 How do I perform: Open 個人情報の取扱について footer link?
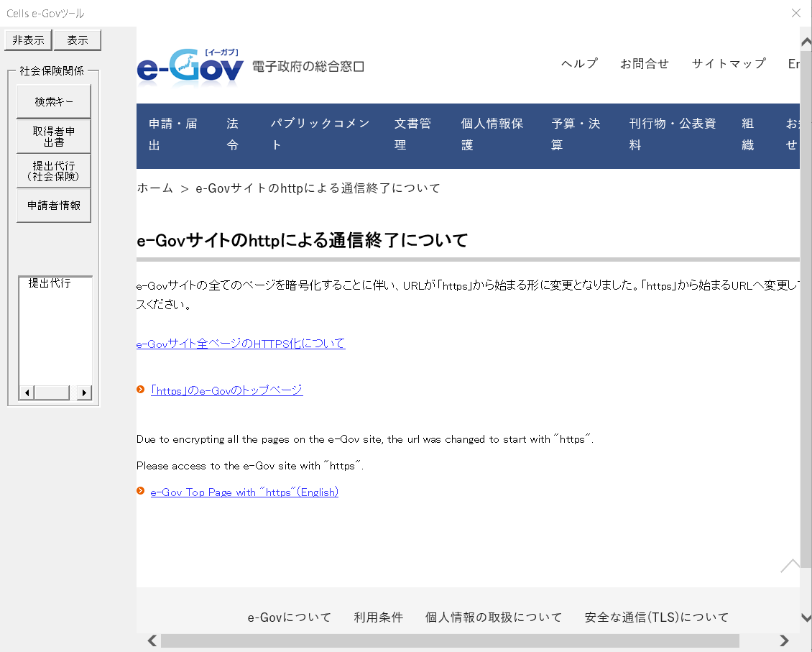tap(494, 617)
